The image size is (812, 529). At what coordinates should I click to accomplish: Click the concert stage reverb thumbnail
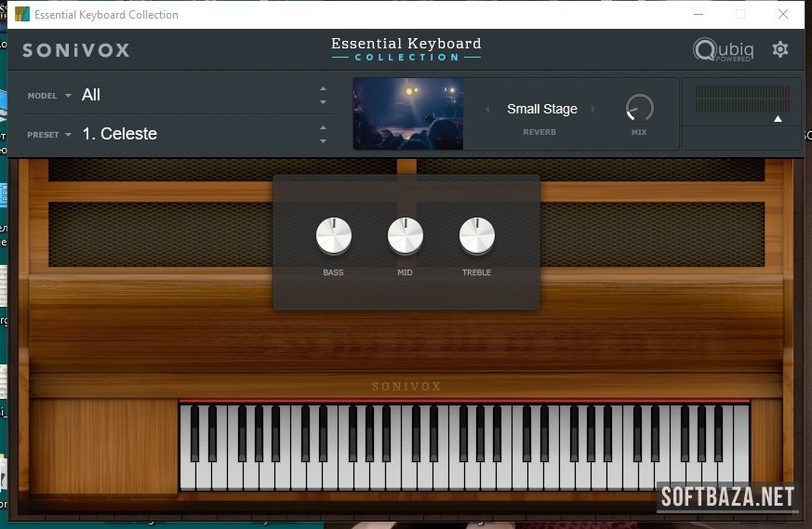[407, 113]
